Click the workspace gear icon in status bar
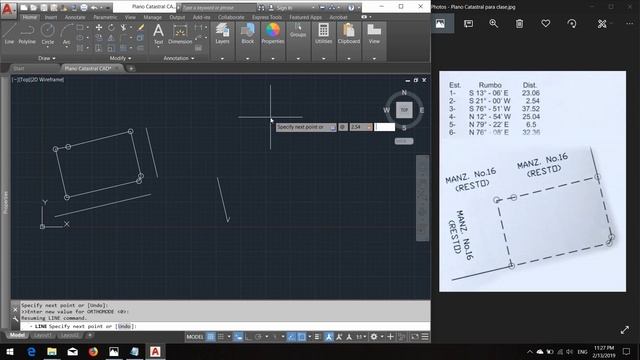The height and width of the screenshot is (360, 640). tap(374, 337)
